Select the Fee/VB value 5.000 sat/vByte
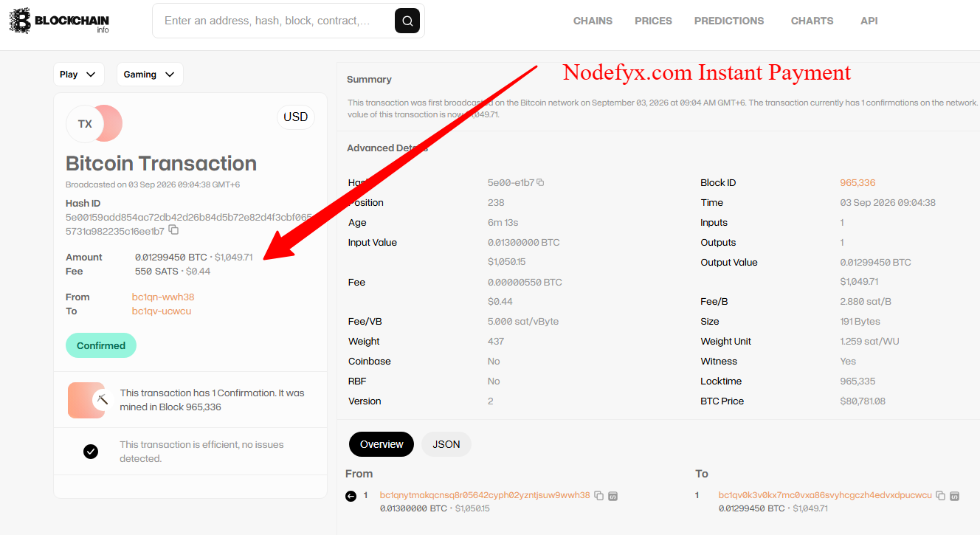 [x=523, y=321]
